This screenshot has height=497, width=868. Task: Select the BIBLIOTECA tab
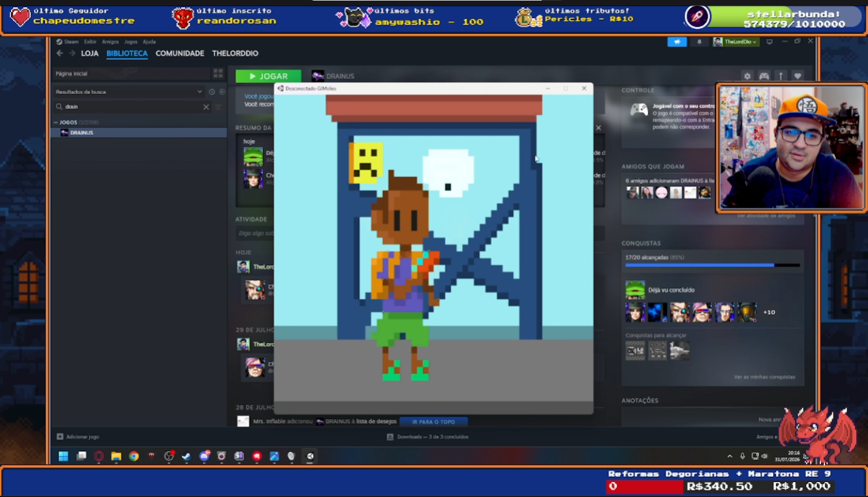(127, 54)
